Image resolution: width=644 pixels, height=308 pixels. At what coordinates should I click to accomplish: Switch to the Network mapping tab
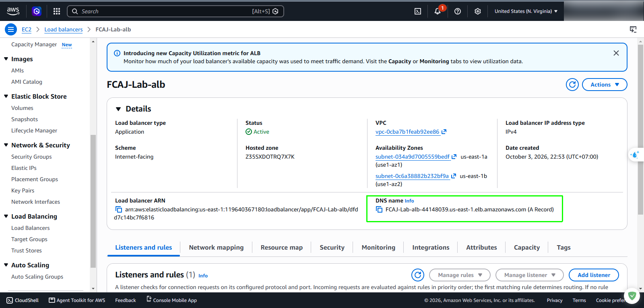click(x=216, y=248)
